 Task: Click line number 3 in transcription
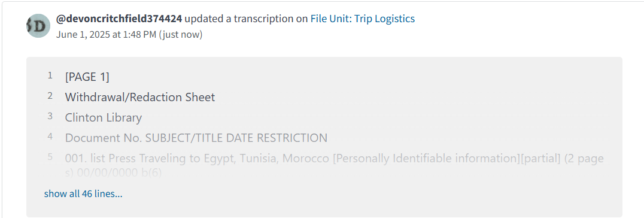(x=50, y=116)
